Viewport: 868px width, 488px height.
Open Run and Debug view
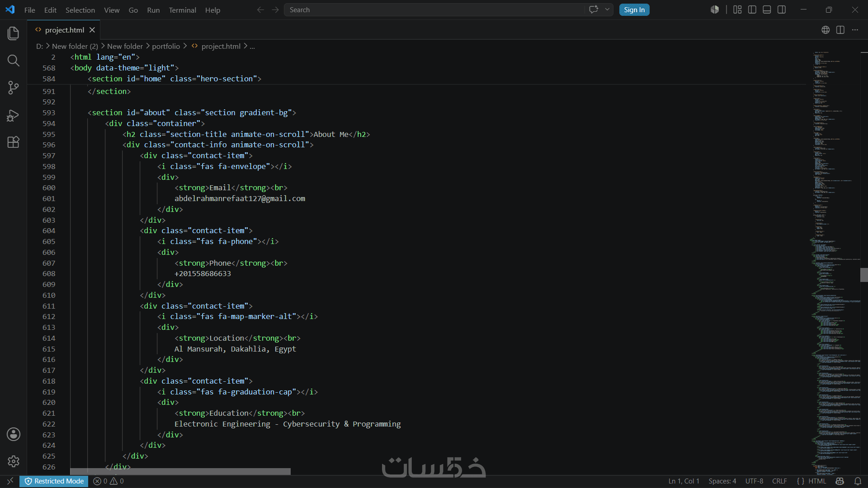(x=14, y=116)
